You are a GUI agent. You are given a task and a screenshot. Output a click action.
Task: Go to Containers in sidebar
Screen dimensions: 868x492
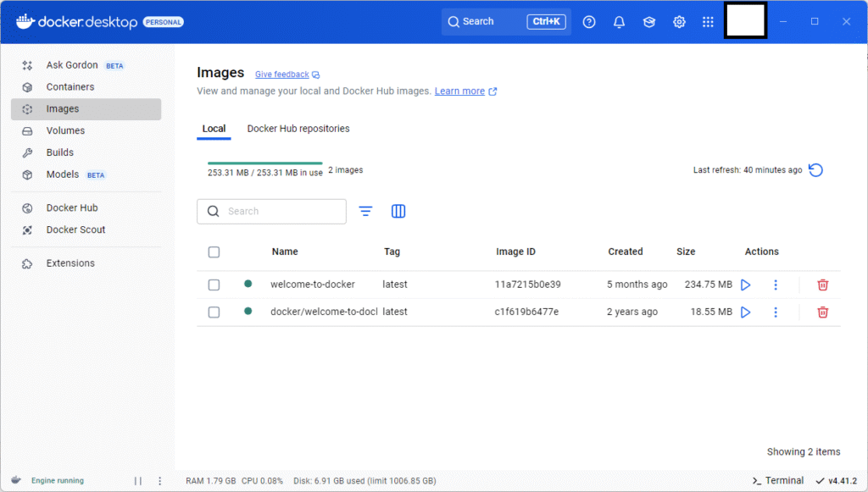pos(86,87)
